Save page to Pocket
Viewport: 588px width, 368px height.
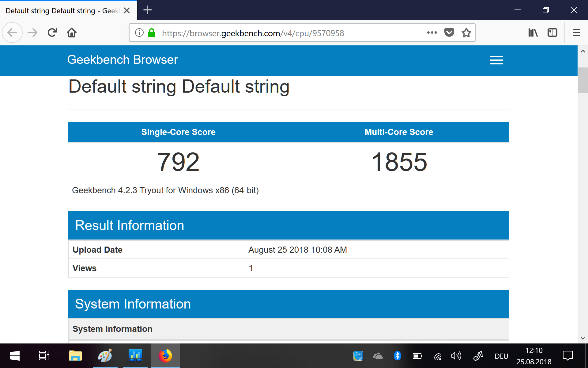click(x=449, y=33)
